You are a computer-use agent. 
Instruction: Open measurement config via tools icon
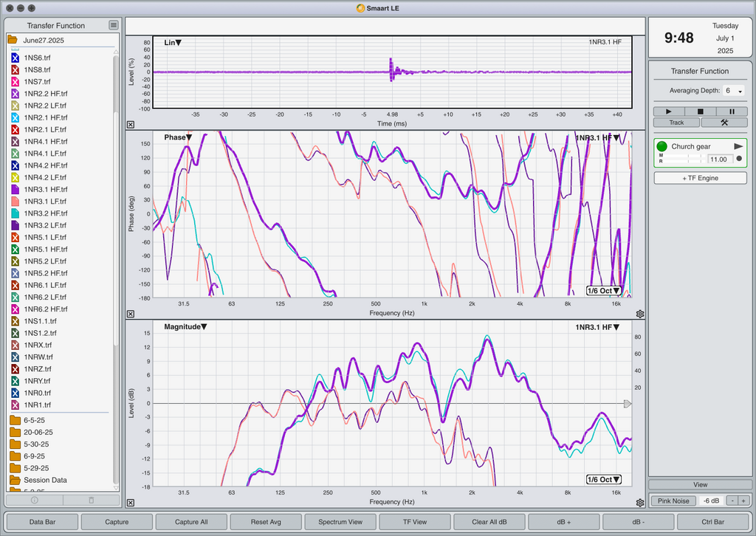coord(724,123)
